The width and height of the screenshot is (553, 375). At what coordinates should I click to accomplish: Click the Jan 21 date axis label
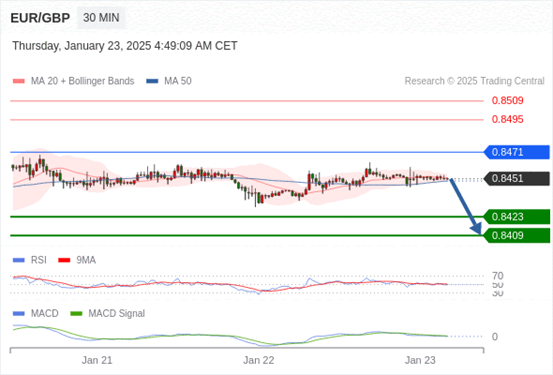point(97,360)
